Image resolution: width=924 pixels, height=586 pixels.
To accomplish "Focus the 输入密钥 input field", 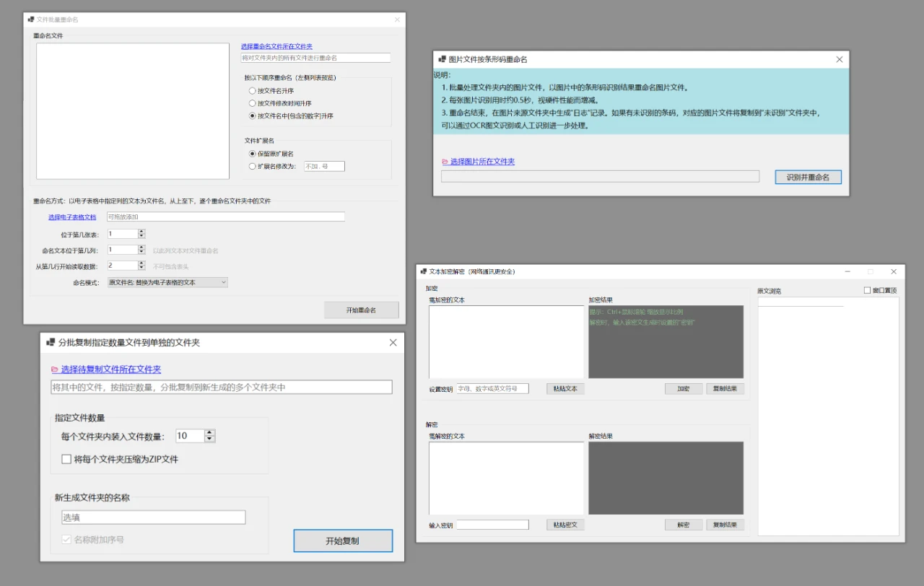I will pyautogui.click(x=492, y=525).
